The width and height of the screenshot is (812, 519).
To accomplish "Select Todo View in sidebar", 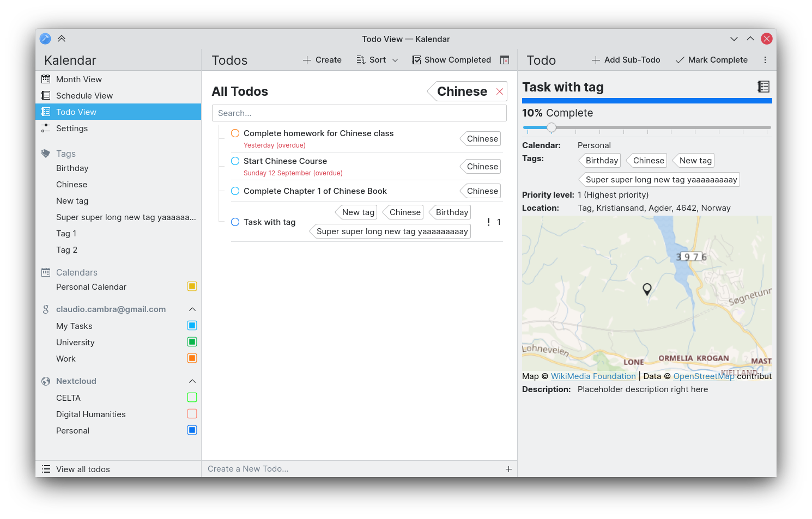I will coord(118,112).
